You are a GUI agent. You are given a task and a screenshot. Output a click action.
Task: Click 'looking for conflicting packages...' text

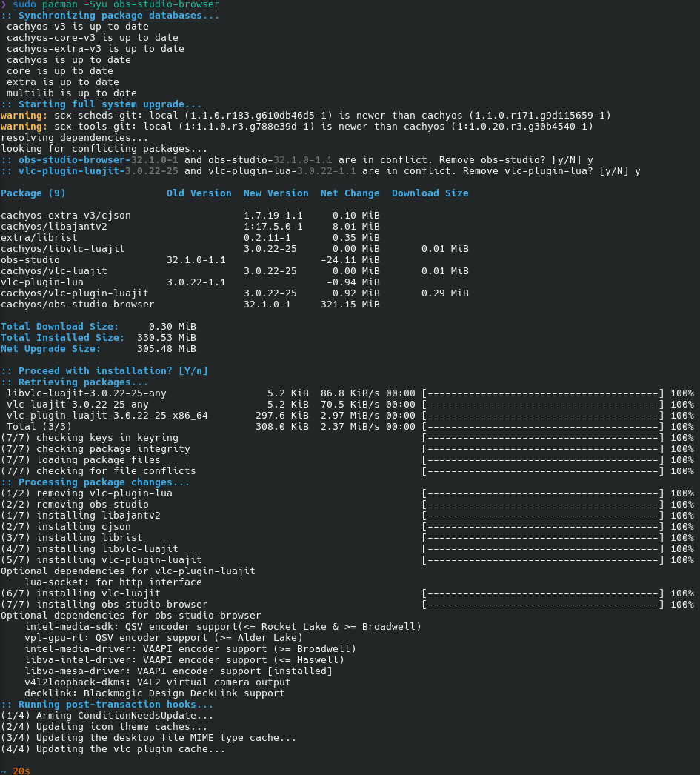click(104, 149)
